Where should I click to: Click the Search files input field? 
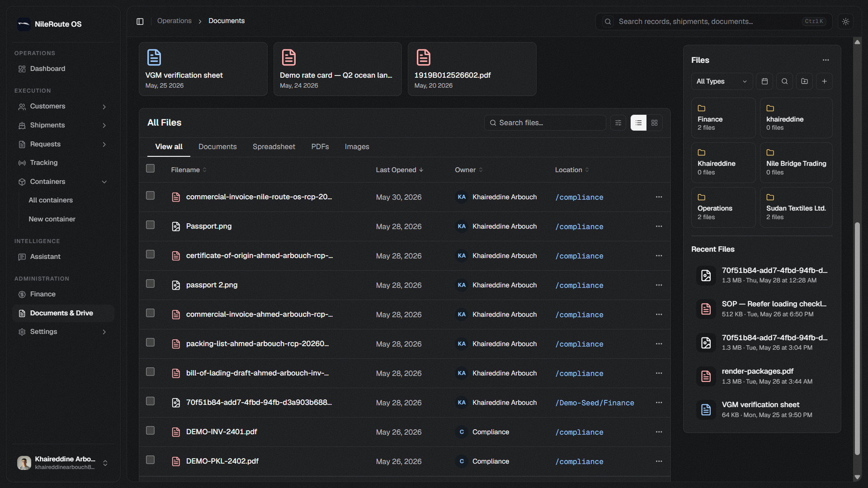click(x=545, y=123)
